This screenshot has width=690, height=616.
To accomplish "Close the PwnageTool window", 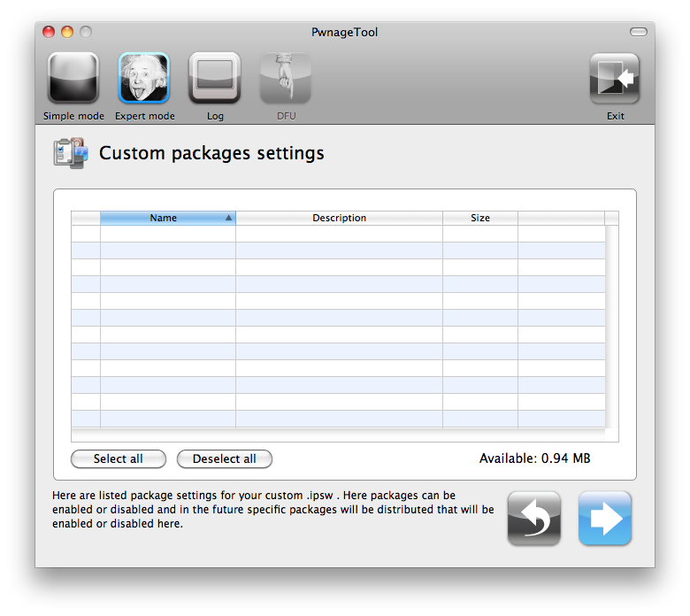I will 49,32.
